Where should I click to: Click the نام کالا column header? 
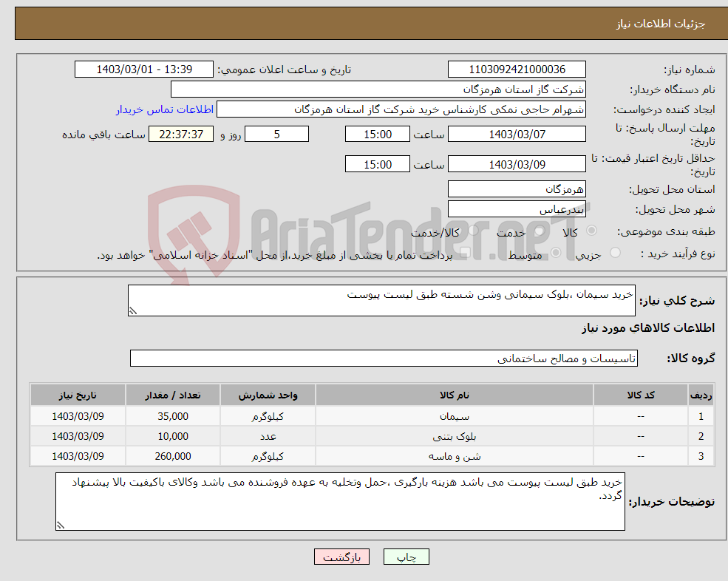455,395
